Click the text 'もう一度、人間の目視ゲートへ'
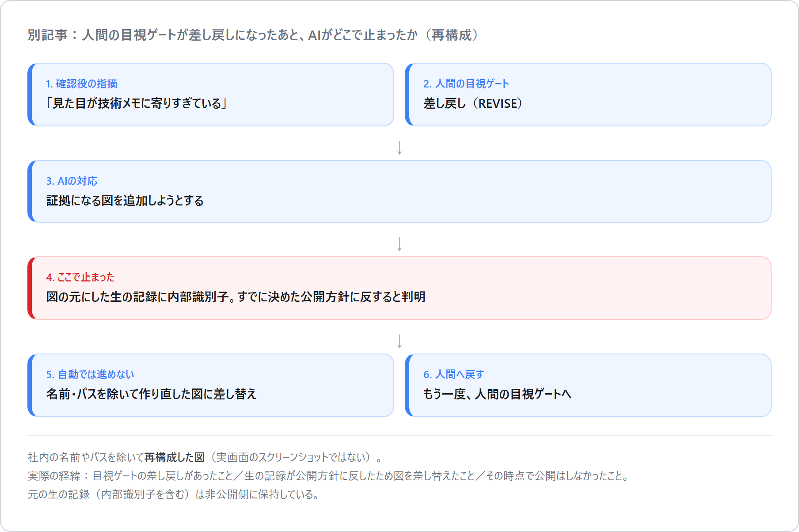The image size is (799, 532). (497, 394)
